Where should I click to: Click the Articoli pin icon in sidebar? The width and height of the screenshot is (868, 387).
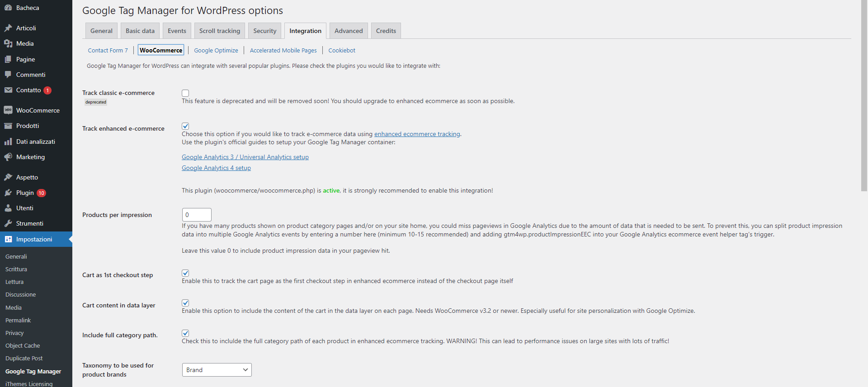(x=8, y=28)
